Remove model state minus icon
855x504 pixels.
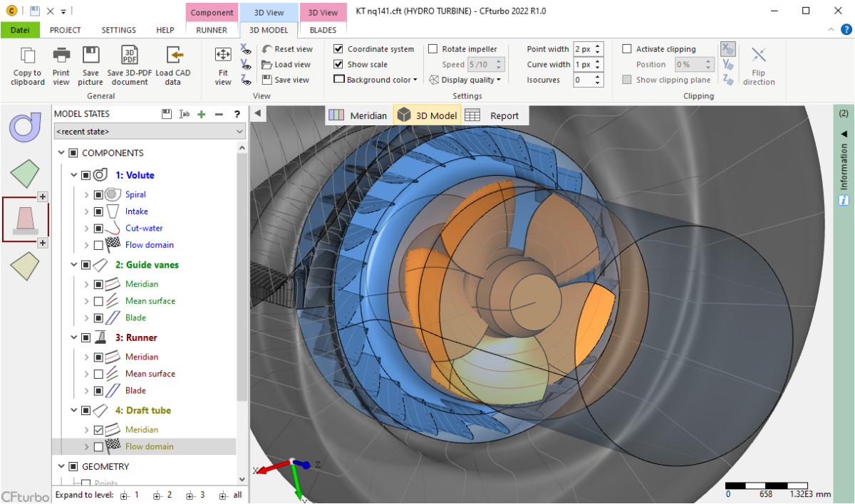click(219, 114)
